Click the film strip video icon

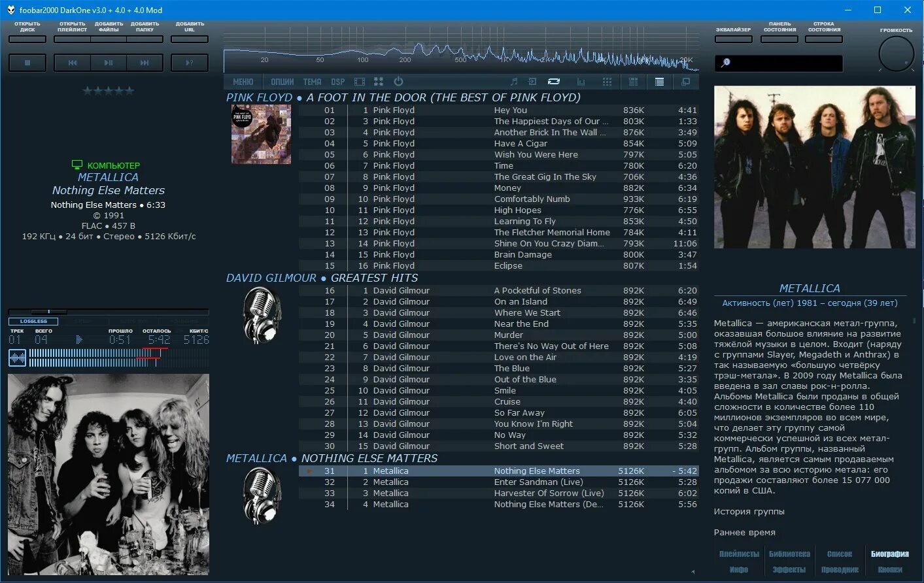(360, 82)
